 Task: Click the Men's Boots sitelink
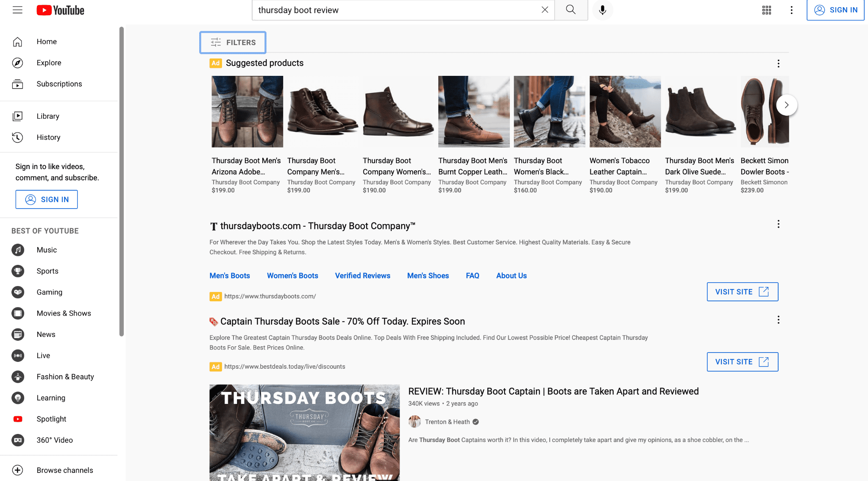[x=230, y=275]
